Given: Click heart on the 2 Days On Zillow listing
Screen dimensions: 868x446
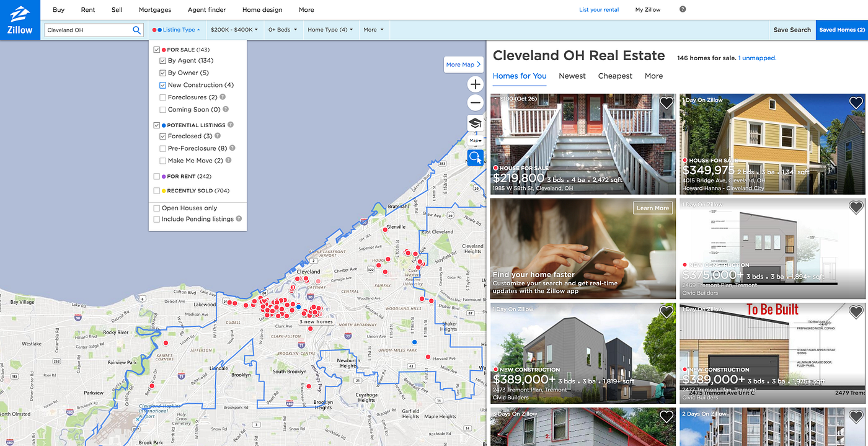Looking at the screenshot, I should (x=856, y=417).
